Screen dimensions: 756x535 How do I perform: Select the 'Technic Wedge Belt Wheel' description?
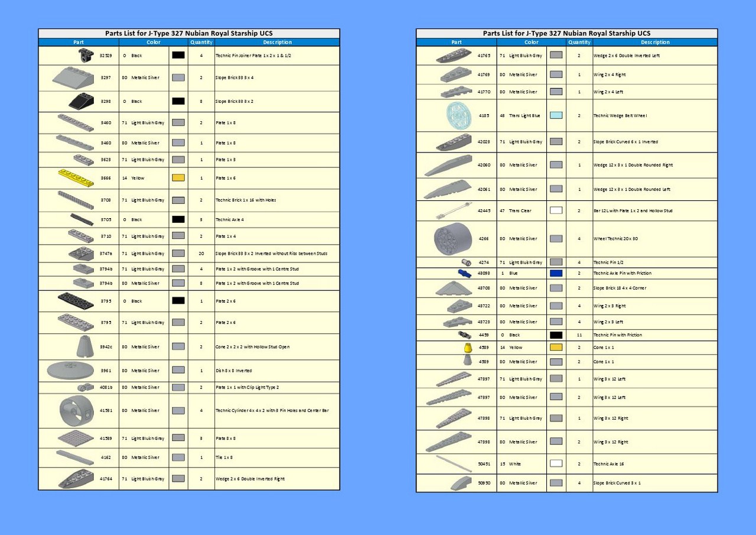(620, 116)
